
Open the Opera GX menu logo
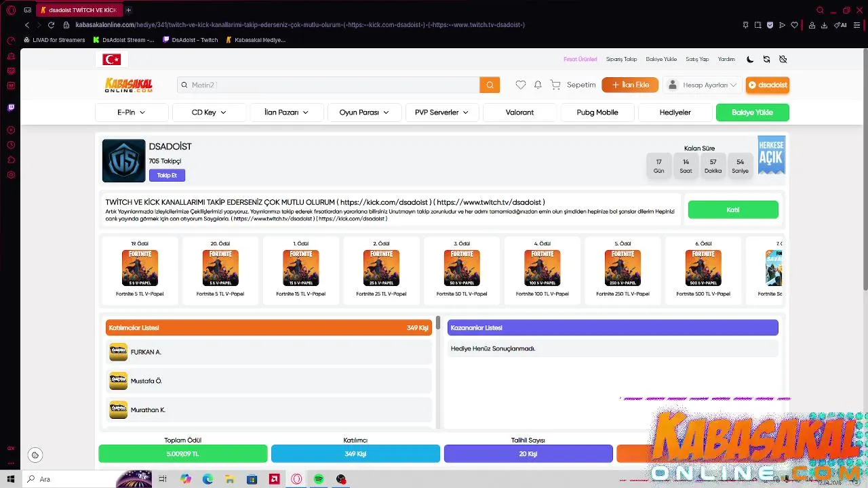click(11, 10)
